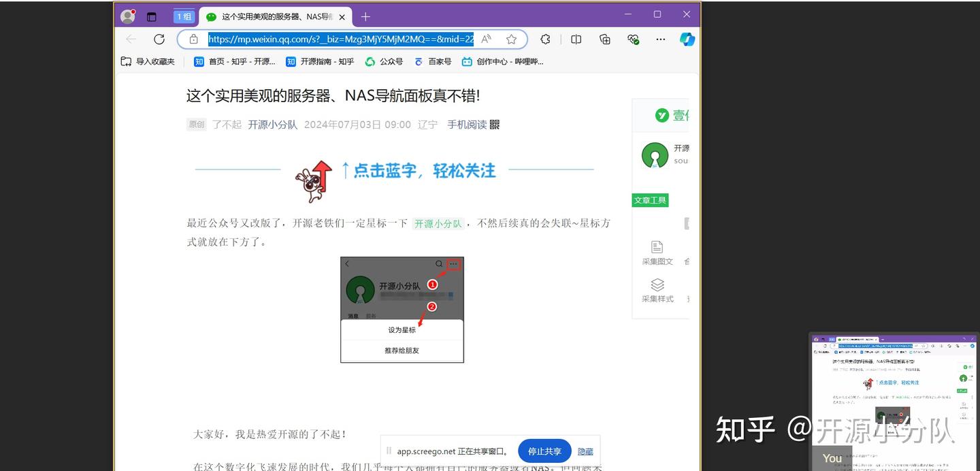Click the location text 辽宁
The height and width of the screenshot is (471, 980).
click(x=427, y=125)
